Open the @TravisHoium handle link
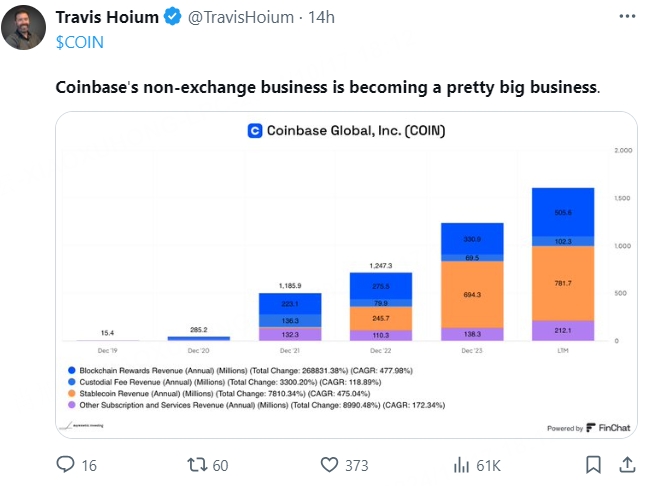This screenshot has width=645, height=486. 241,17
